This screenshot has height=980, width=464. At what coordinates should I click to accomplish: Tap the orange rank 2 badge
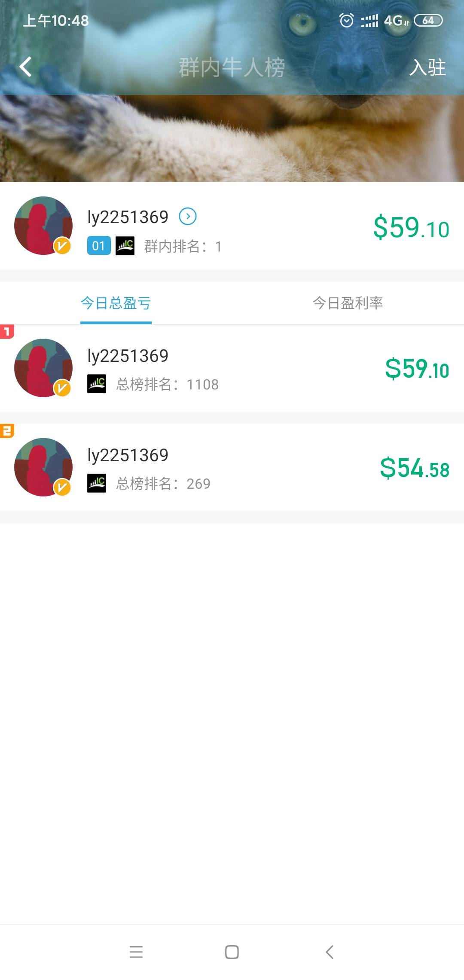pos(7,431)
